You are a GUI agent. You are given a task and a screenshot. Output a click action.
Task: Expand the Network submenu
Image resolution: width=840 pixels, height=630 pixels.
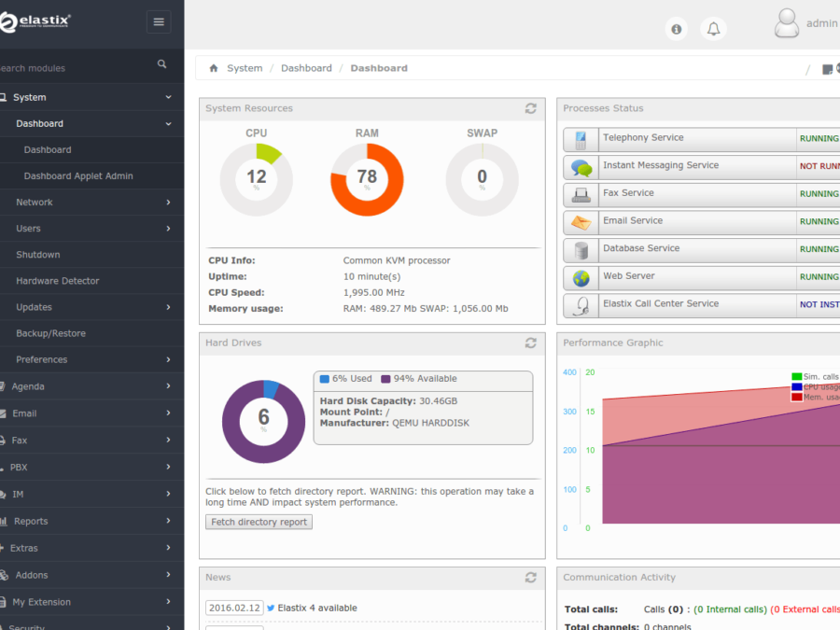[91, 203]
